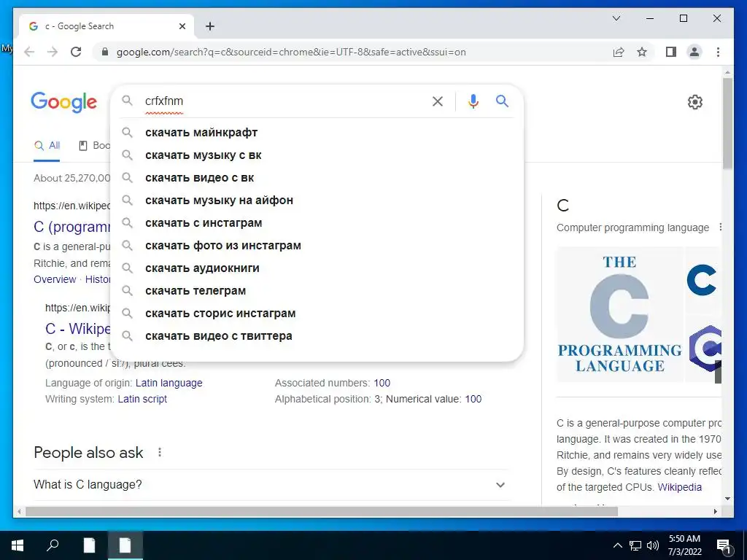Open 'Latin language' link
This screenshot has height=560, width=747.
tap(169, 383)
